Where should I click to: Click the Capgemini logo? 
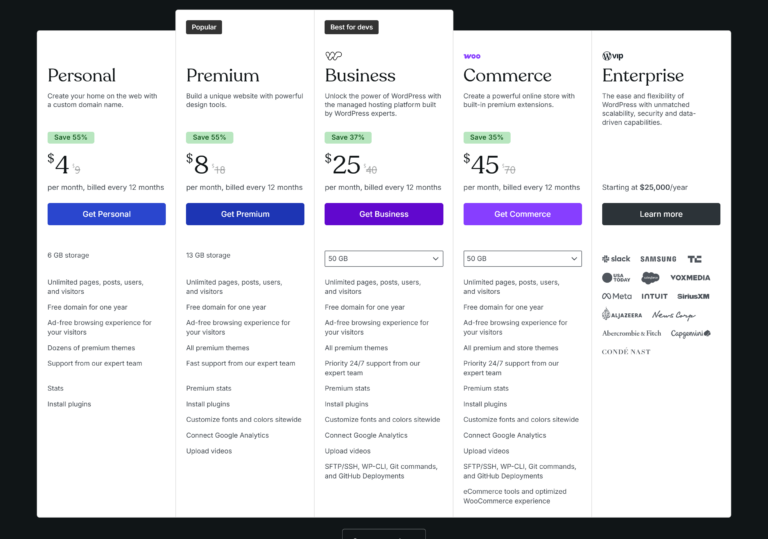[x=691, y=334]
